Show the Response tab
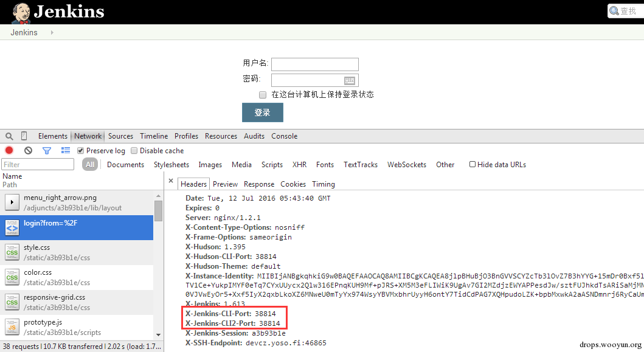Image resolution: width=644 pixels, height=352 pixels. tap(258, 184)
